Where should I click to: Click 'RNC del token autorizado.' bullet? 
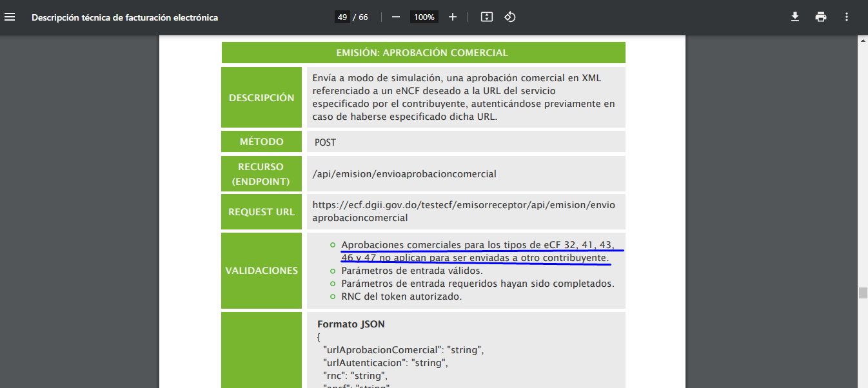(402, 296)
